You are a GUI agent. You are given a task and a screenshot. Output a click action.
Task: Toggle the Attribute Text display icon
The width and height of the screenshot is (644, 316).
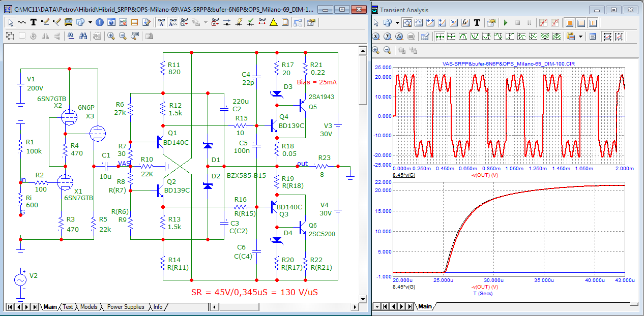[x=173, y=22]
